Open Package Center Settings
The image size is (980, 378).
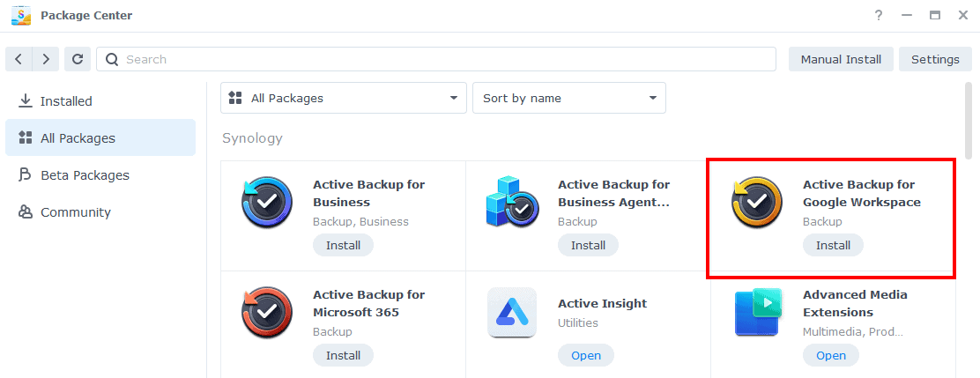pyautogui.click(x=935, y=59)
